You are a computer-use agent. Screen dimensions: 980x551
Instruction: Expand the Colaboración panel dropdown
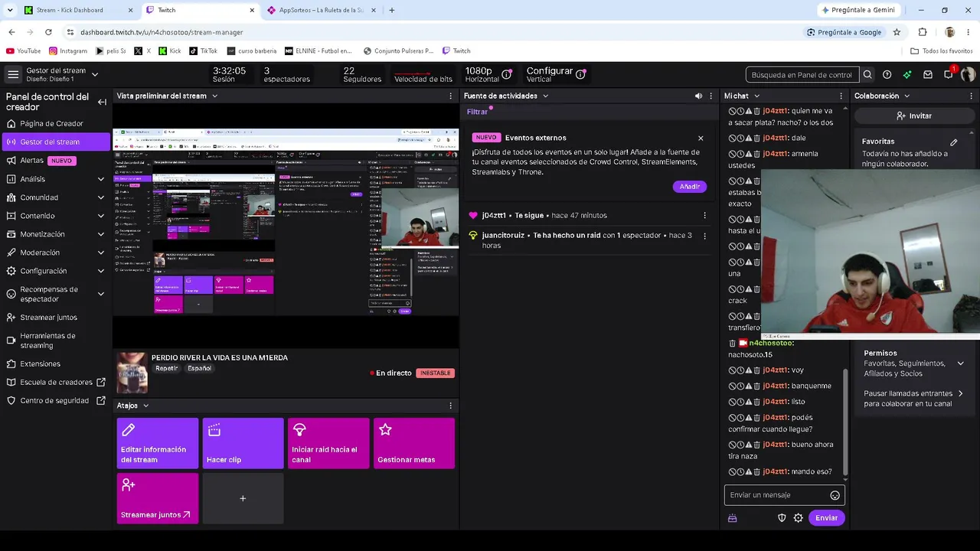906,96
